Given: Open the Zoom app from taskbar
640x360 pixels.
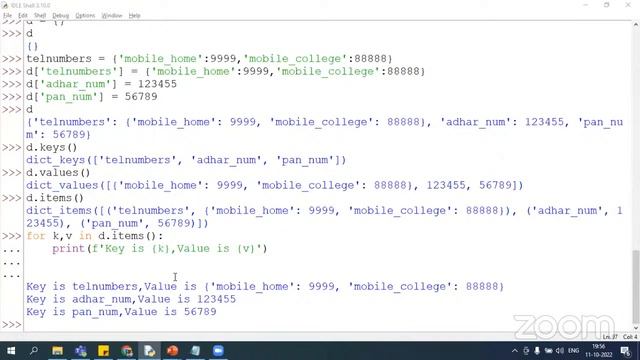Looking at the screenshot, I should 218,351.
